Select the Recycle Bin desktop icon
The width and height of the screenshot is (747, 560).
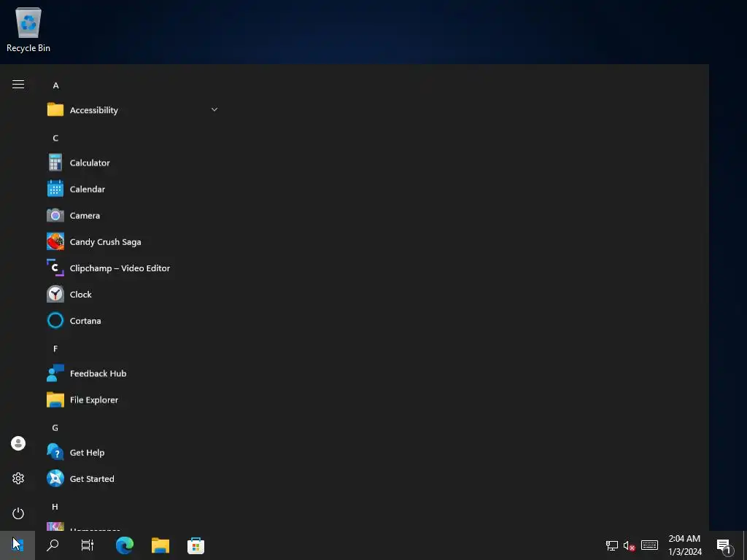28,29
